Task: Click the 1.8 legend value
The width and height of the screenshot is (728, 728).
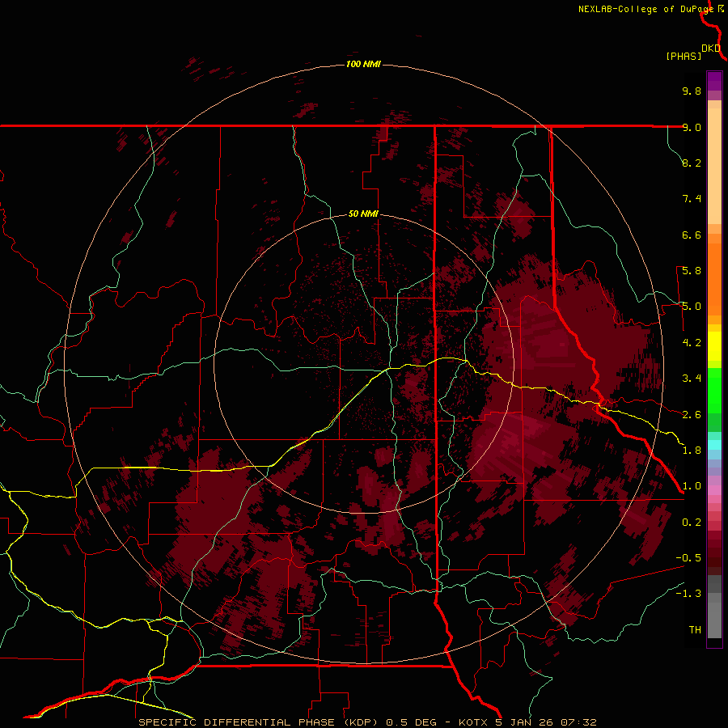Action: tap(692, 451)
